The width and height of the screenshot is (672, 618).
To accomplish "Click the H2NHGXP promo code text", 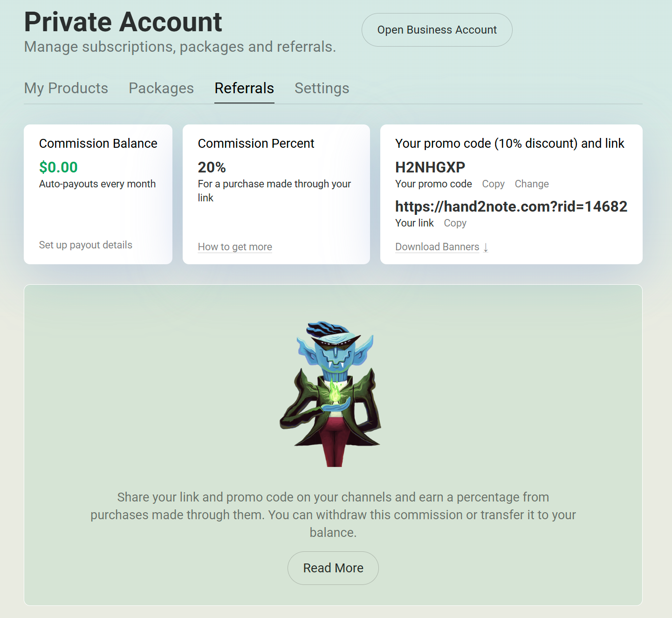I will [x=430, y=167].
